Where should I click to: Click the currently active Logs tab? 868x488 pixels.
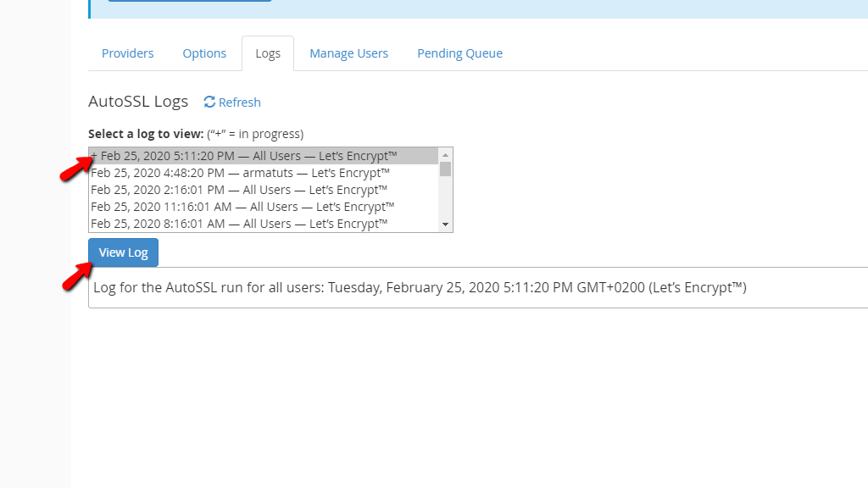268,53
